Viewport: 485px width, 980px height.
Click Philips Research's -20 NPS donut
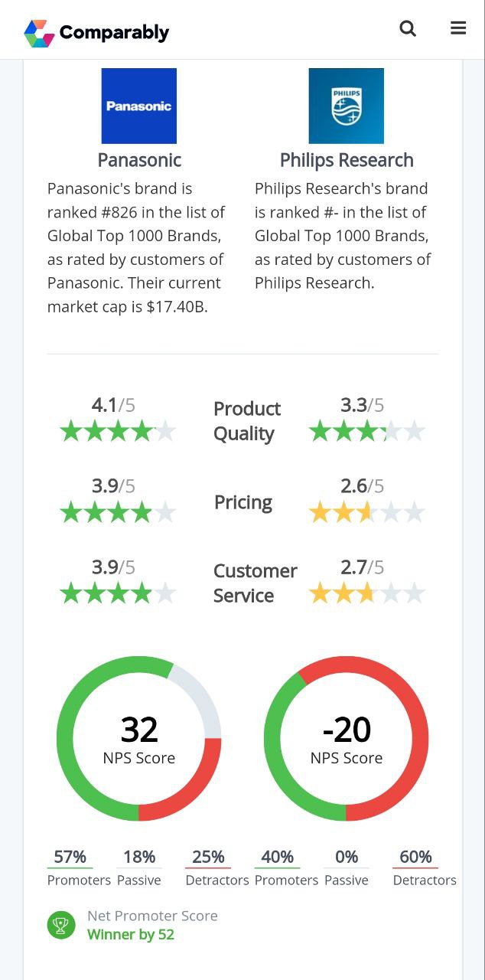click(x=347, y=739)
